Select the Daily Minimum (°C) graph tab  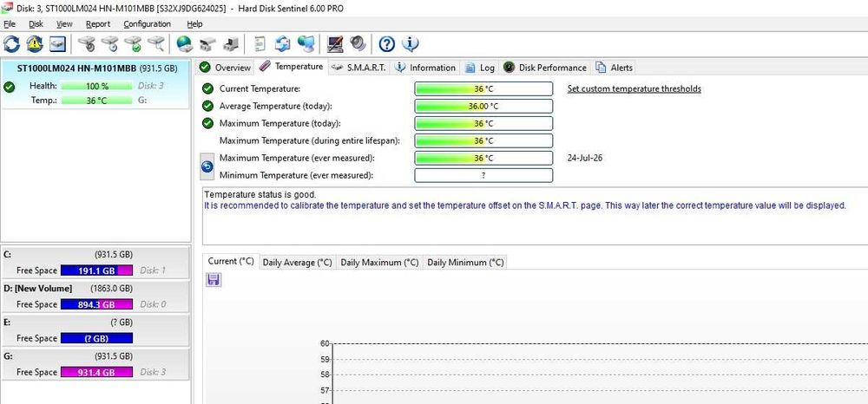[465, 263]
